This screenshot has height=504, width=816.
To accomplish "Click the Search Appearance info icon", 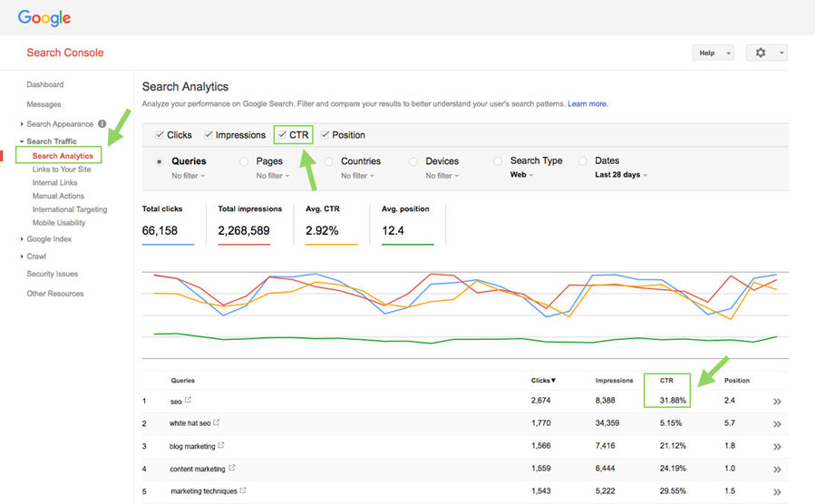I will tap(102, 124).
